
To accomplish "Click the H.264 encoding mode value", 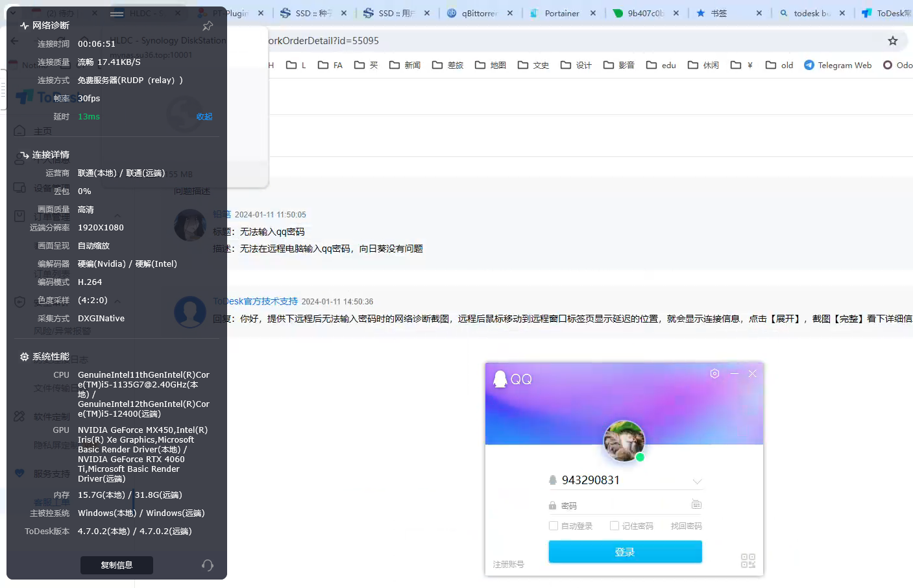I will coord(90,282).
